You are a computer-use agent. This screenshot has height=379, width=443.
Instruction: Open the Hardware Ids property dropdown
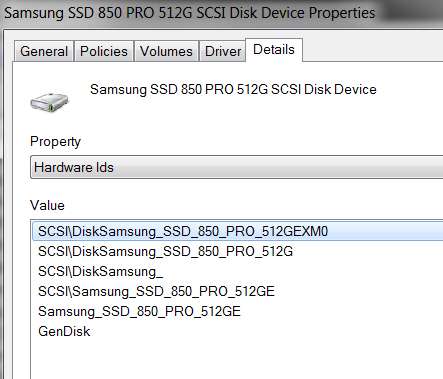click(x=237, y=167)
